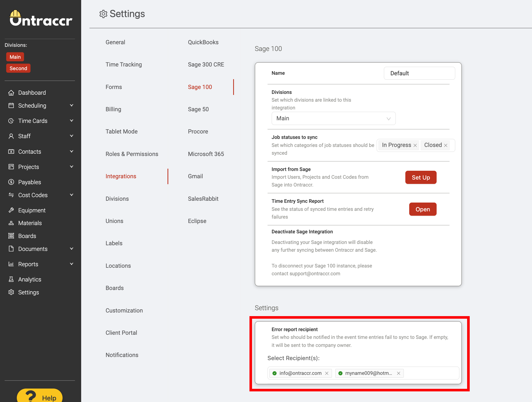Image resolution: width=532 pixels, height=402 pixels.
Task: Select the Sage 300 CRE integration
Action: (206, 64)
